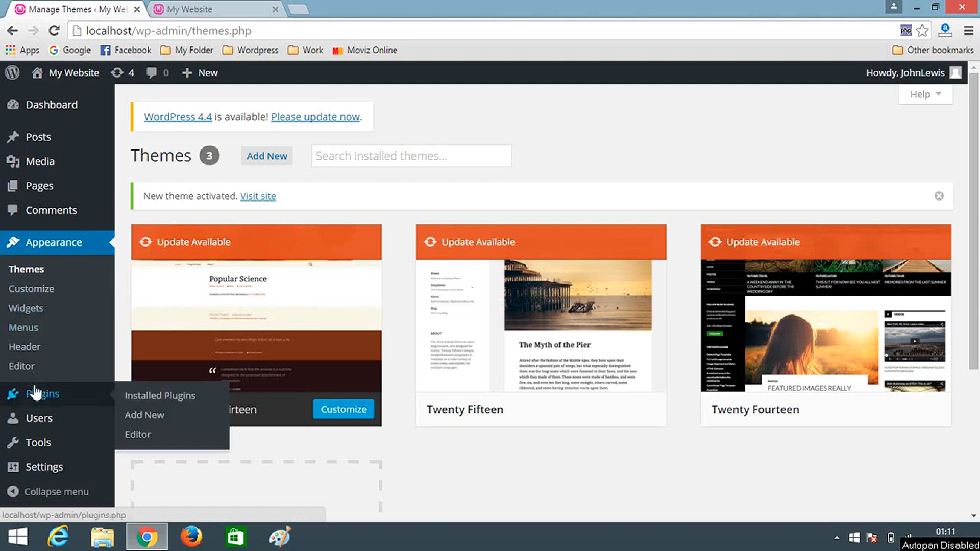The height and width of the screenshot is (551, 980).
Task: Click the Media sidebar icon
Action: click(13, 161)
